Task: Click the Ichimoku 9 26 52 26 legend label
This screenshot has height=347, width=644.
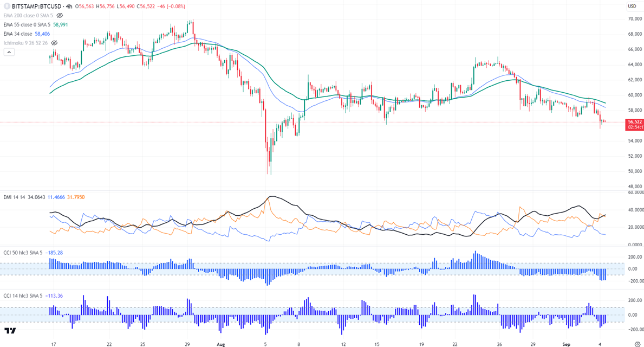Action: [25, 43]
